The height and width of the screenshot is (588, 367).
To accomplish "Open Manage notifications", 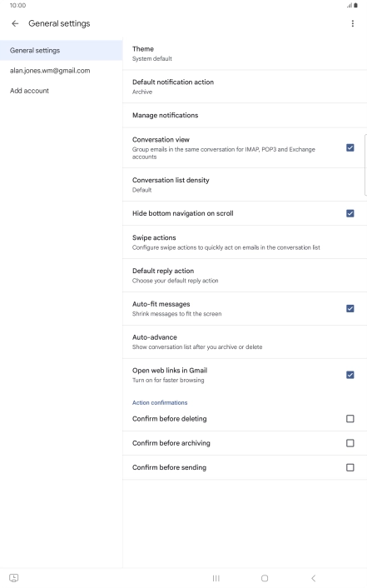I will click(245, 116).
